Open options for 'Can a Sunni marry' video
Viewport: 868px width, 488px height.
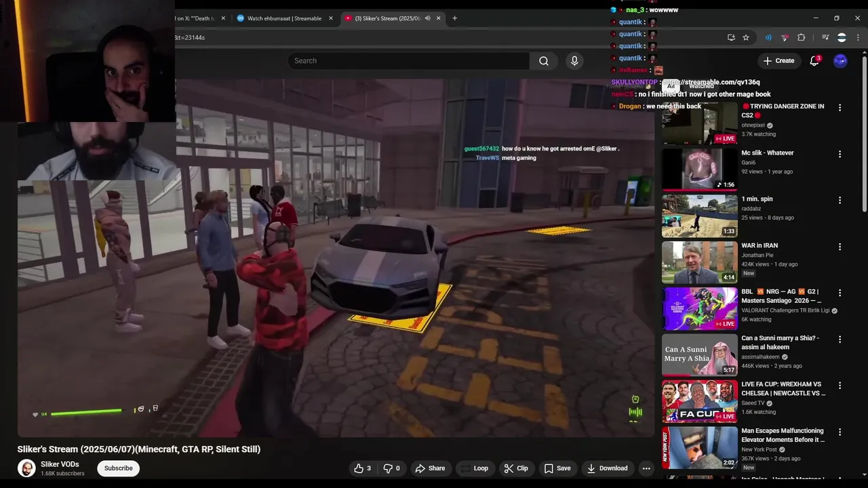pyautogui.click(x=840, y=339)
